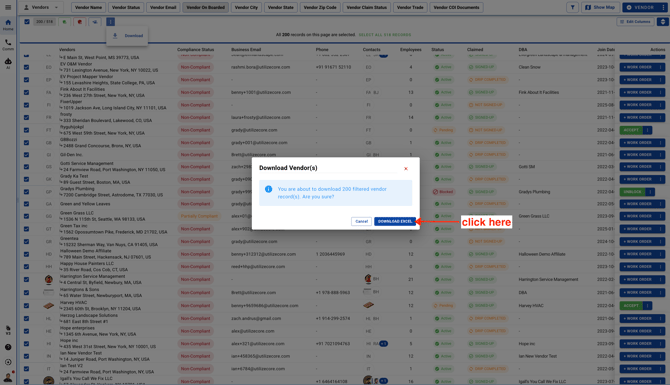This screenshot has height=385, width=670.
Task: Click the Download Excel button in dialog
Action: [x=395, y=221]
